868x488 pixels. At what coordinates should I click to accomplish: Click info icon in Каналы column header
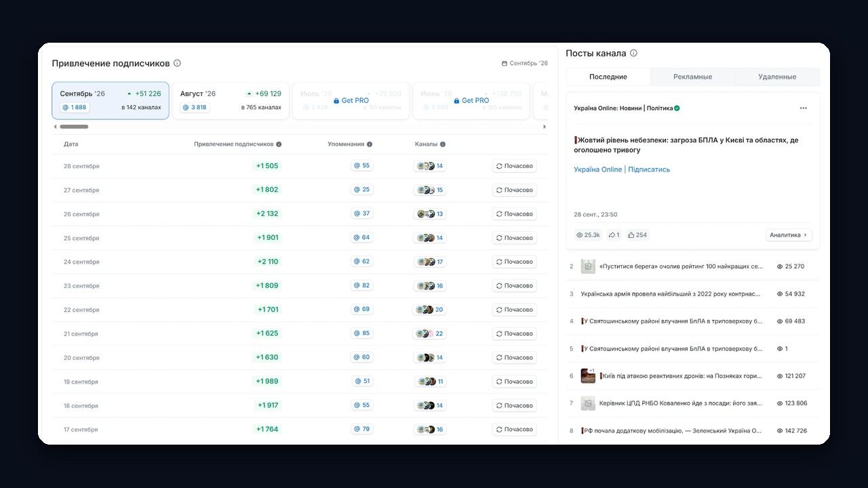[443, 144]
